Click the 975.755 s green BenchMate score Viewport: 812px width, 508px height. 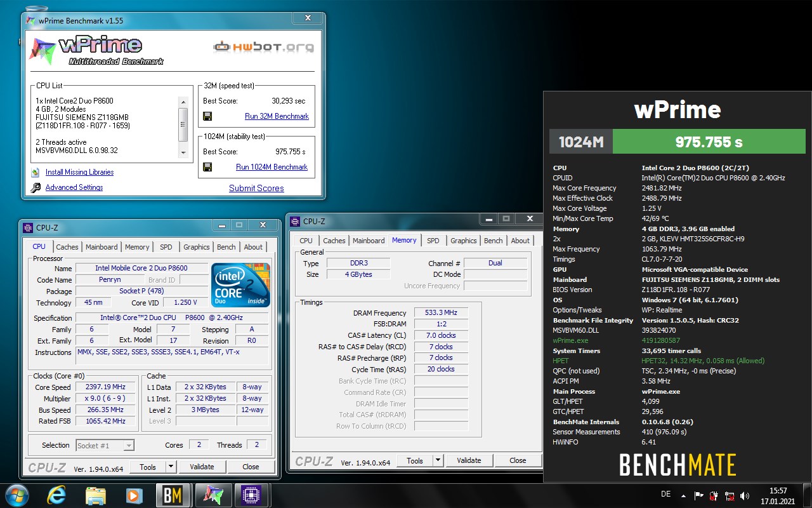click(709, 142)
